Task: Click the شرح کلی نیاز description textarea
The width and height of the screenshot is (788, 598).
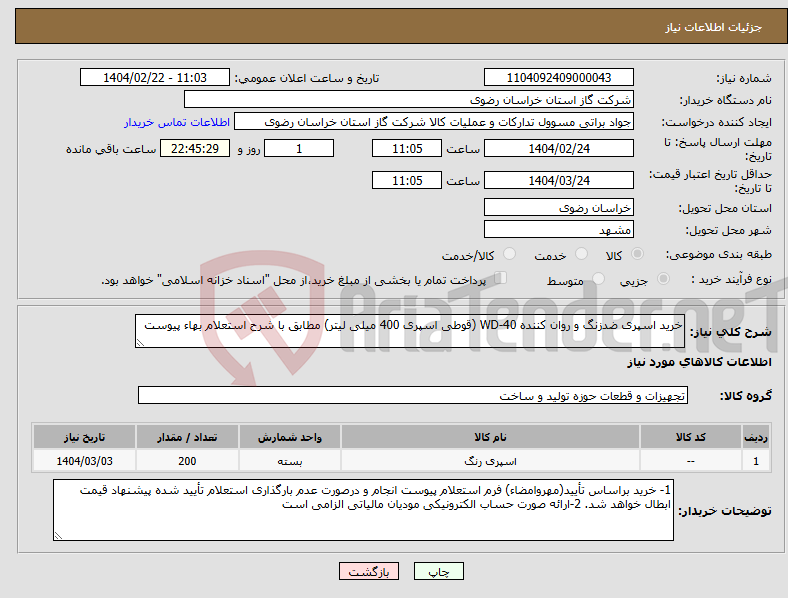Action: click(410, 331)
